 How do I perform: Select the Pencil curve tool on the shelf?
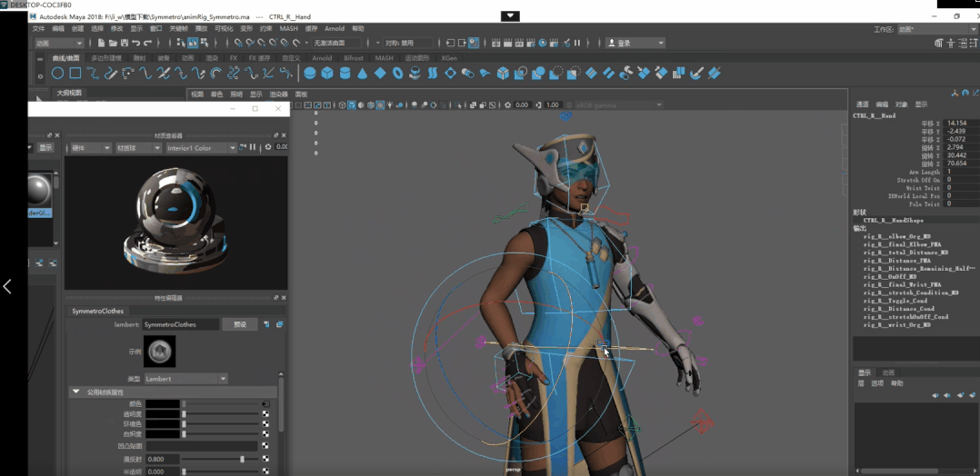click(x=111, y=74)
